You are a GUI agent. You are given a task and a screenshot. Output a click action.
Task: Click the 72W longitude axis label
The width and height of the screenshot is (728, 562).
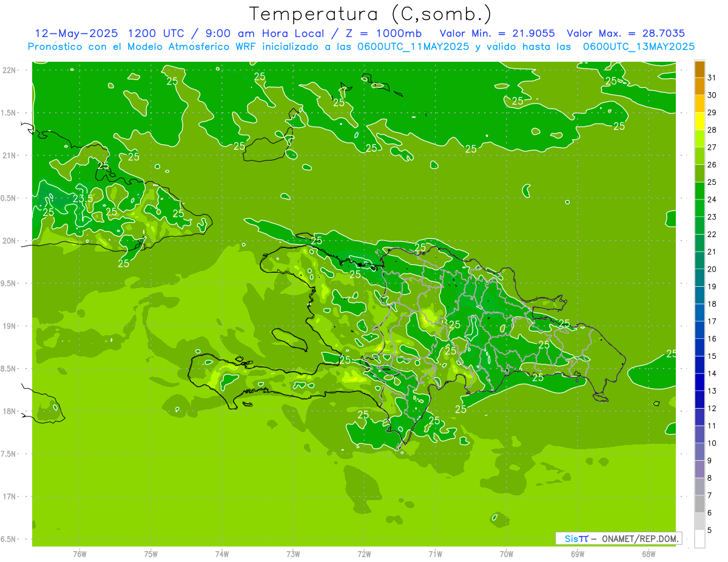point(364,554)
